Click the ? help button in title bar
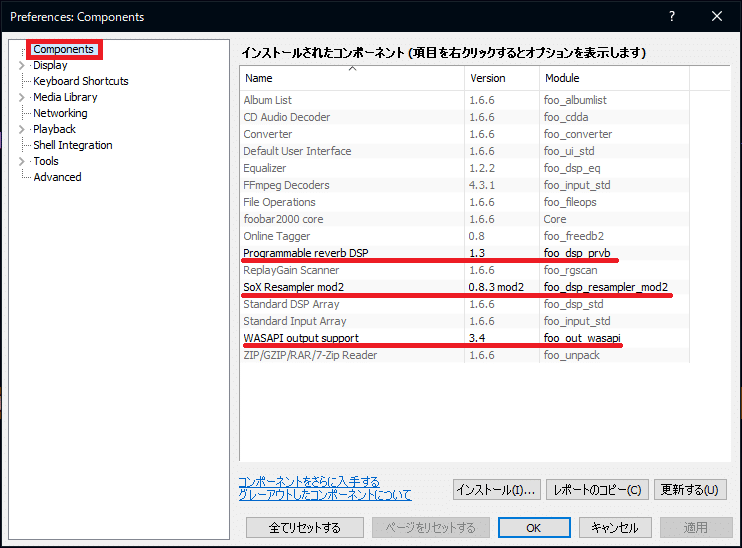 point(672,17)
